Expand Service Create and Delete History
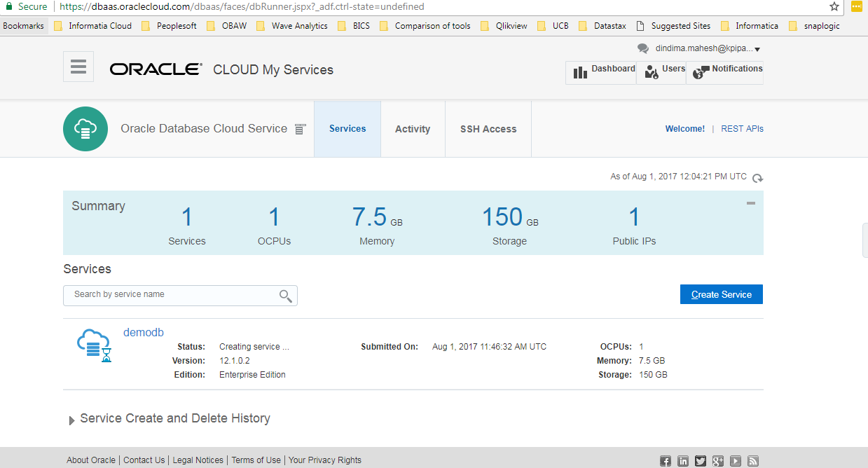 click(71, 420)
